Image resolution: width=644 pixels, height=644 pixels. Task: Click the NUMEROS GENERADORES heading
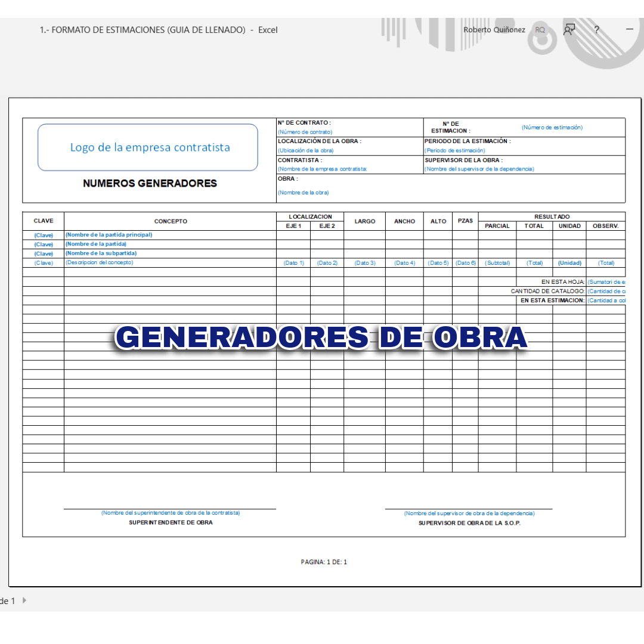150,184
